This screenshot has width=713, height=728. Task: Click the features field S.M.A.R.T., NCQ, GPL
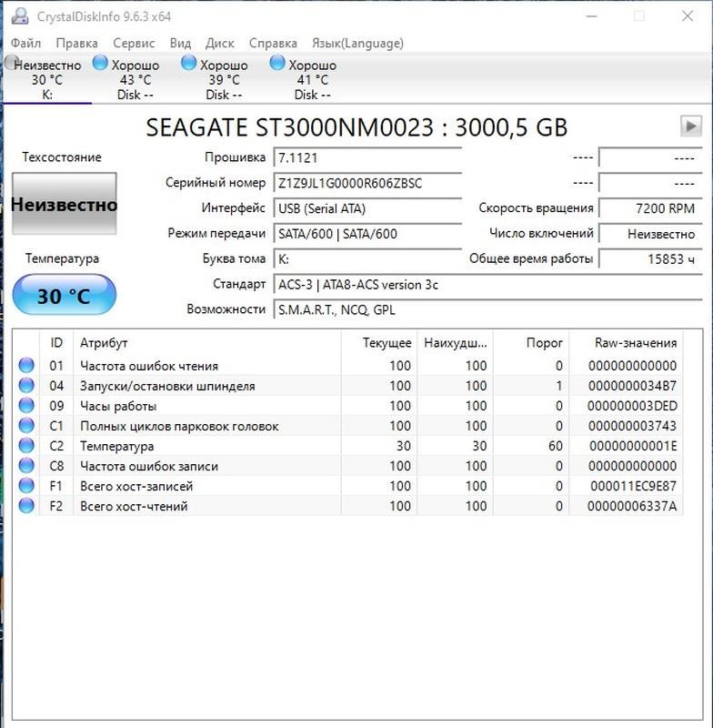[487, 309]
